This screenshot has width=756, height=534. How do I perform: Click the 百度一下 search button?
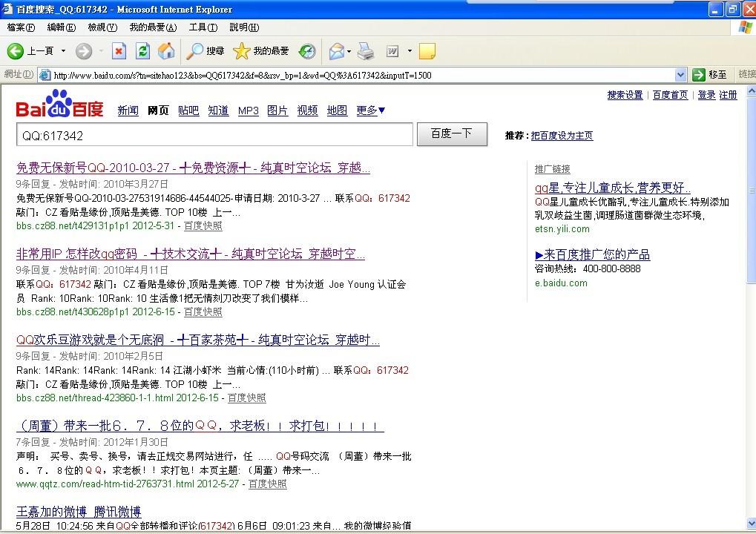click(x=452, y=133)
